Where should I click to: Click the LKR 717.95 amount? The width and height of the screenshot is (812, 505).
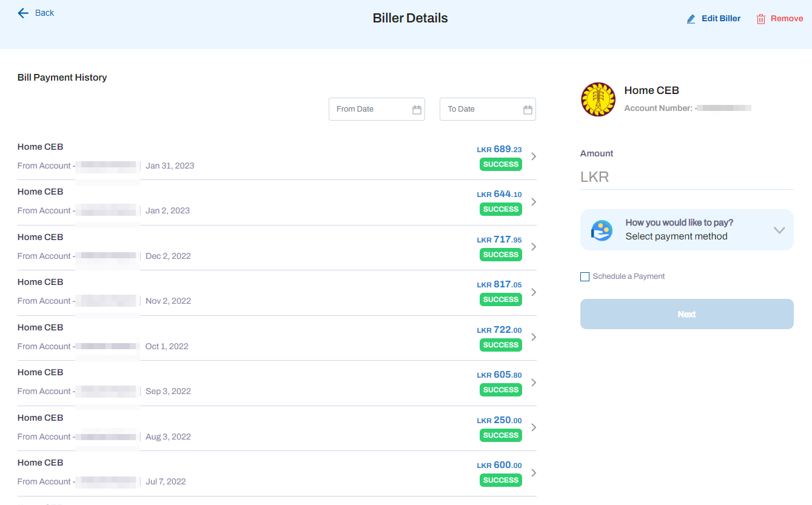tap(499, 239)
